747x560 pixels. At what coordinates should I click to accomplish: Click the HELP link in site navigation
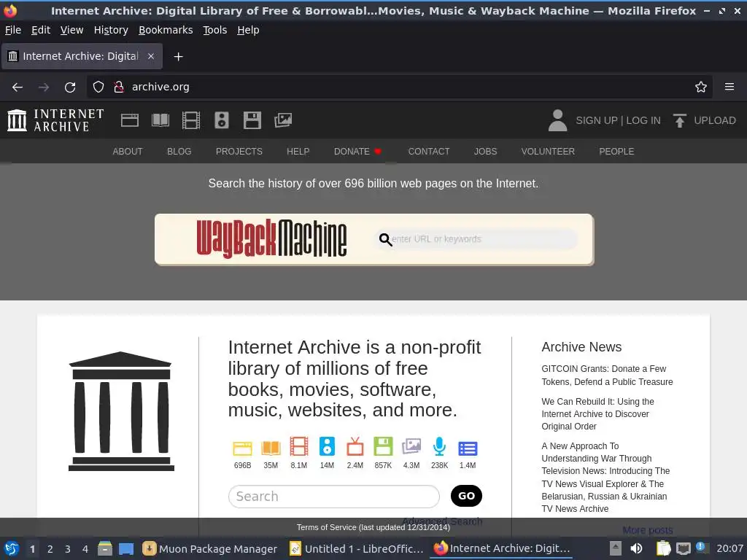[x=298, y=152]
